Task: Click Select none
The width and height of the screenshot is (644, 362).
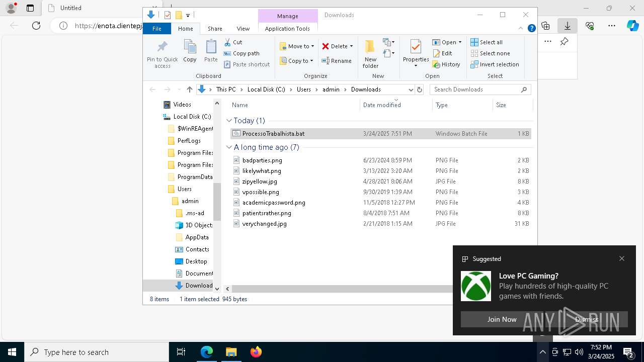Action: pyautogui.click(x=490, y=53)
